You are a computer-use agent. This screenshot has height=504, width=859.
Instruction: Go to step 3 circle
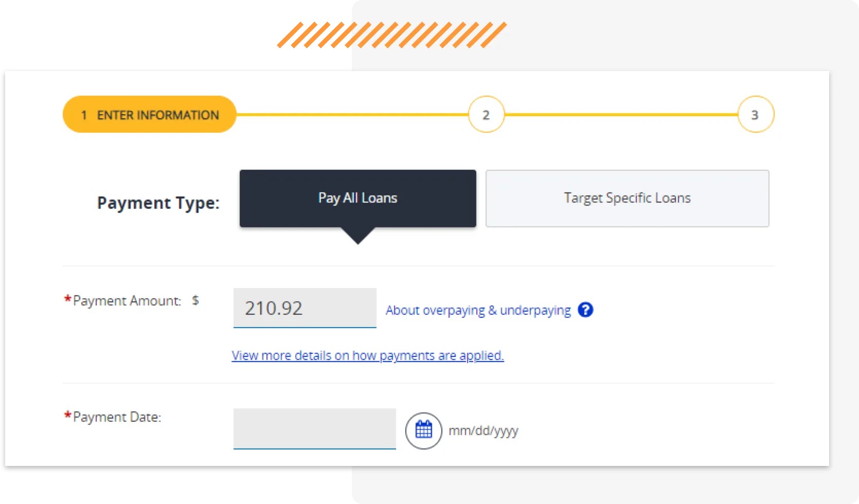(x=755, y=115)
